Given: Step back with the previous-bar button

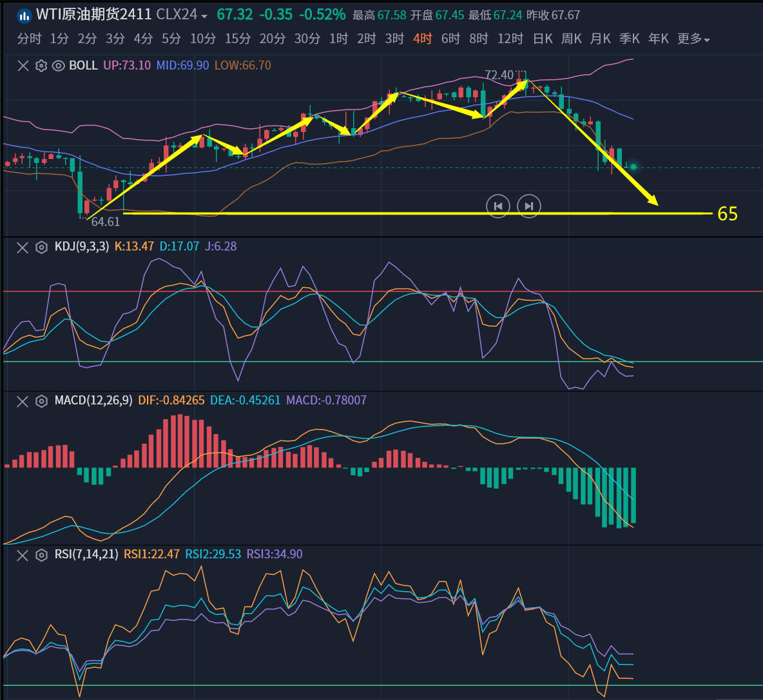Looking at the screenshot, I should (497, 206).
